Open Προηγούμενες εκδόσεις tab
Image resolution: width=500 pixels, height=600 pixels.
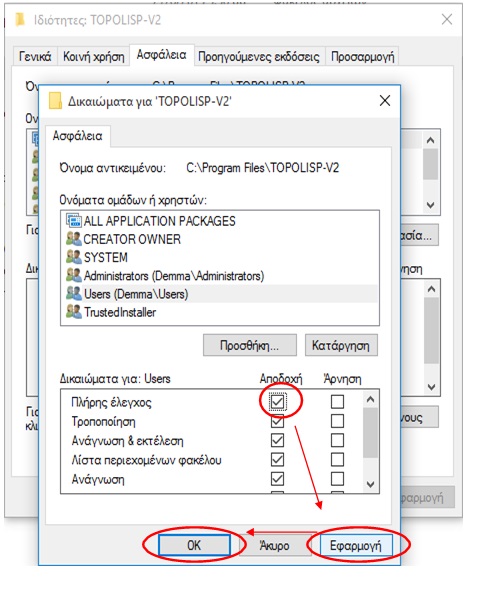259,57
